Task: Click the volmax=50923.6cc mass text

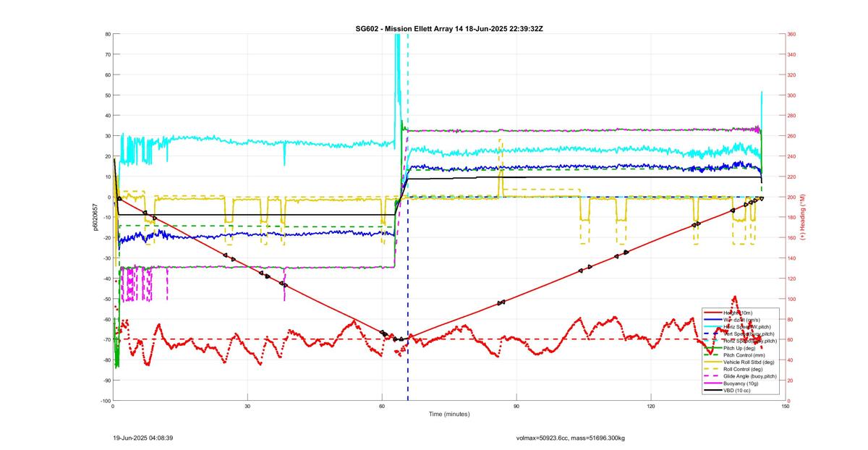Action: tap(571, 438)
